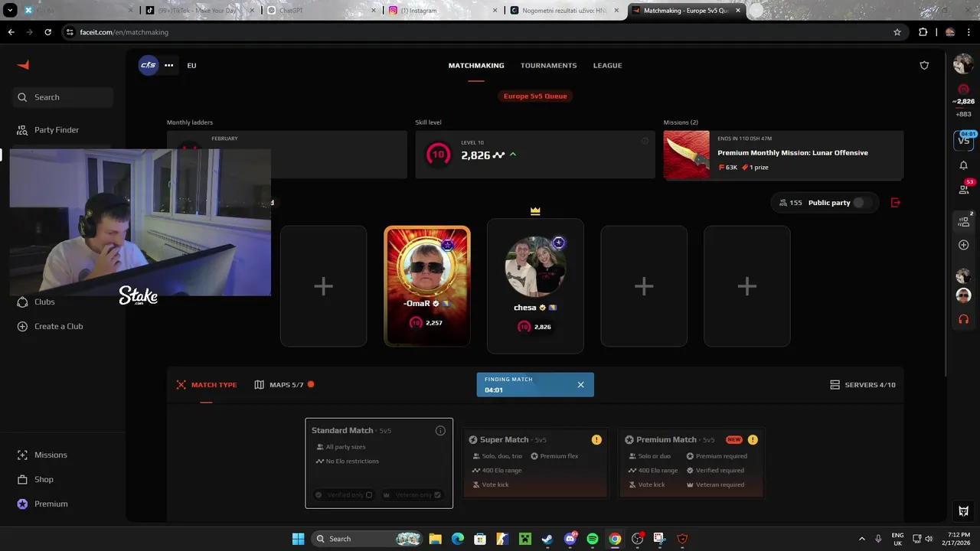Switch to the League tab

coord(607,65)
